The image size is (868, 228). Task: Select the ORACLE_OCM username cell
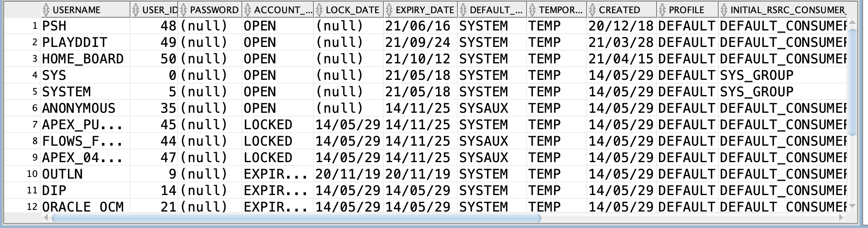86,206
